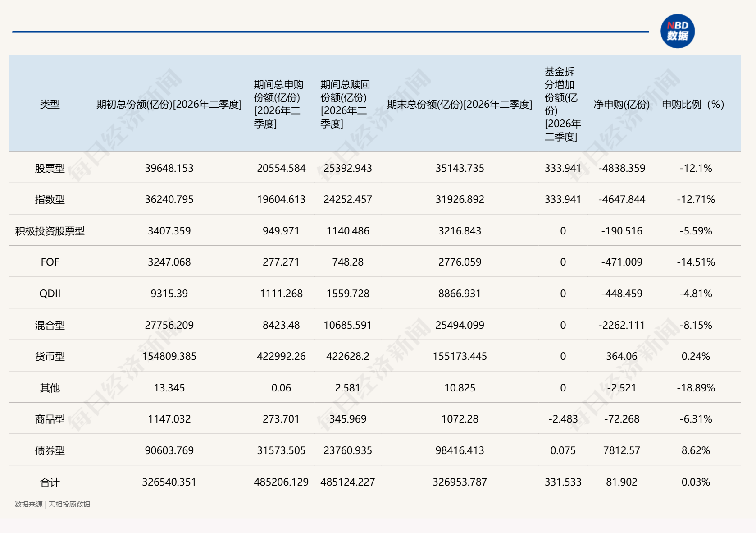Viewport: 756px width, 533px height.
Task: Click the QDII row label
Action: [x=50, y=294]
